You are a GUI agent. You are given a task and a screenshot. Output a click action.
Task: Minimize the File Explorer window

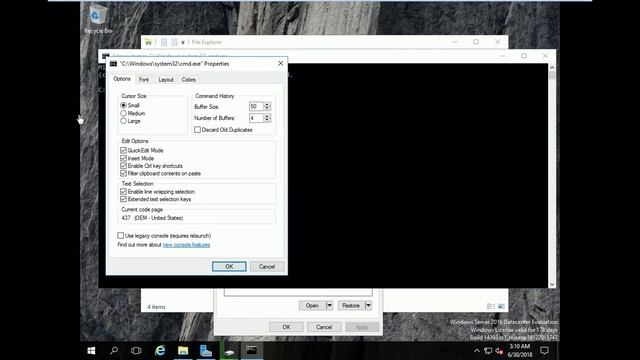pyautogui.click(x=455, y=42)
